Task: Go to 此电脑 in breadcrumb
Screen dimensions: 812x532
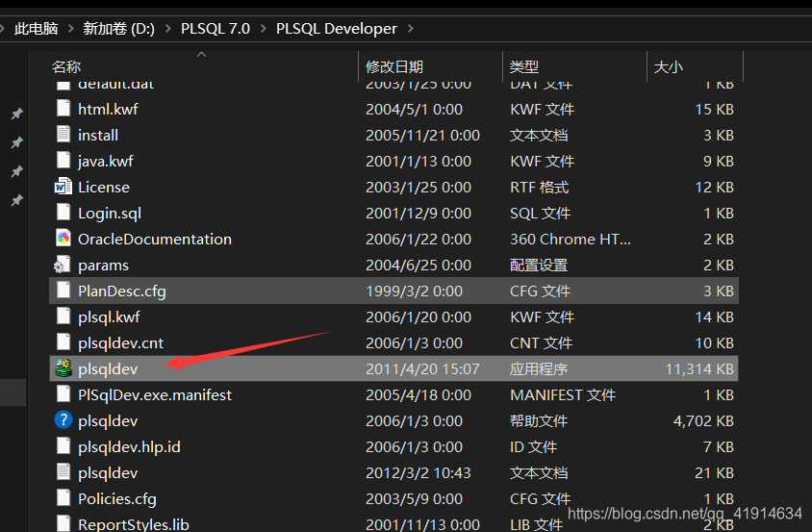Action: tap(36, 29)
